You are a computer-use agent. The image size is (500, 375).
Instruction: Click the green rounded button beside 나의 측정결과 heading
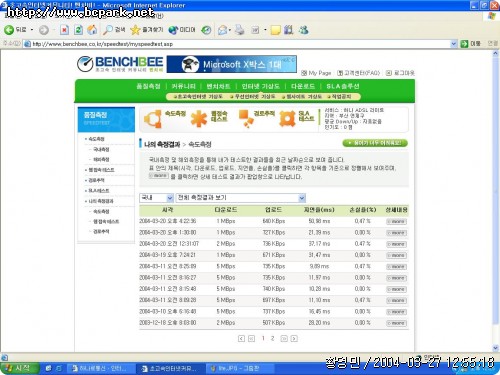coord(375,143)
